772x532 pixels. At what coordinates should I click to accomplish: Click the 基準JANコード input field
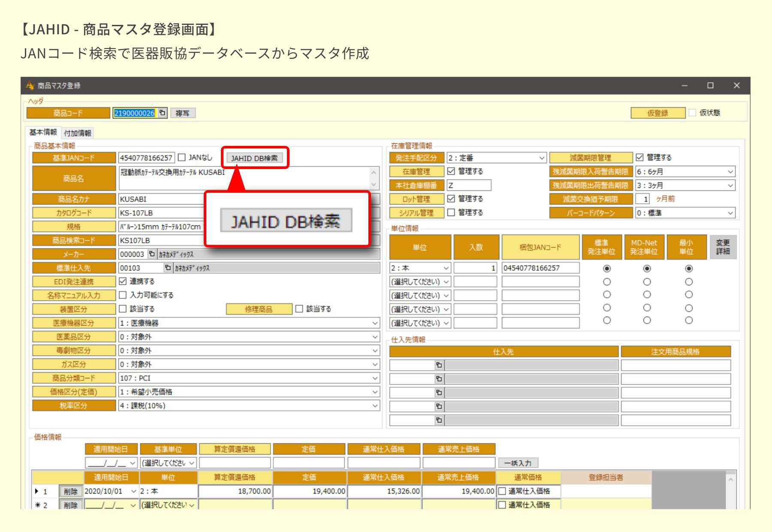(x=146, y=157)
